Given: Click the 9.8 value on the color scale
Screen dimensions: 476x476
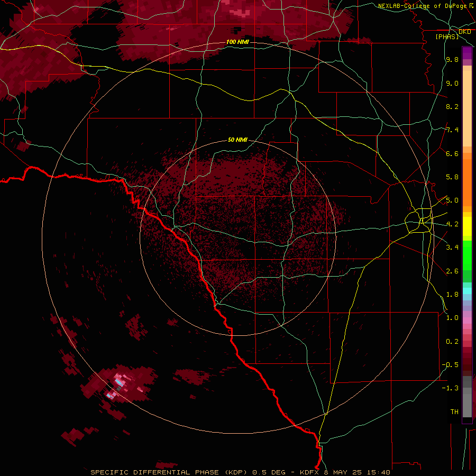Looking at the screenshot, I should coord(452,59).
